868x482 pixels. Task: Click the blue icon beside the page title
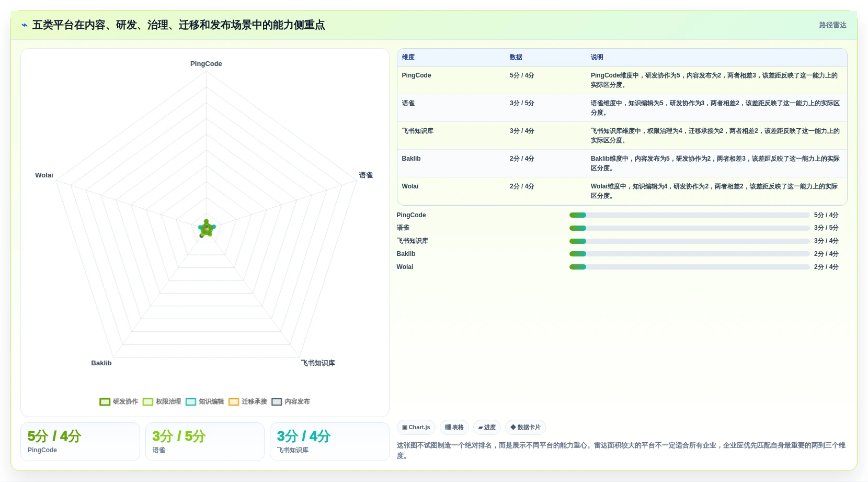[x=25, y=25]
